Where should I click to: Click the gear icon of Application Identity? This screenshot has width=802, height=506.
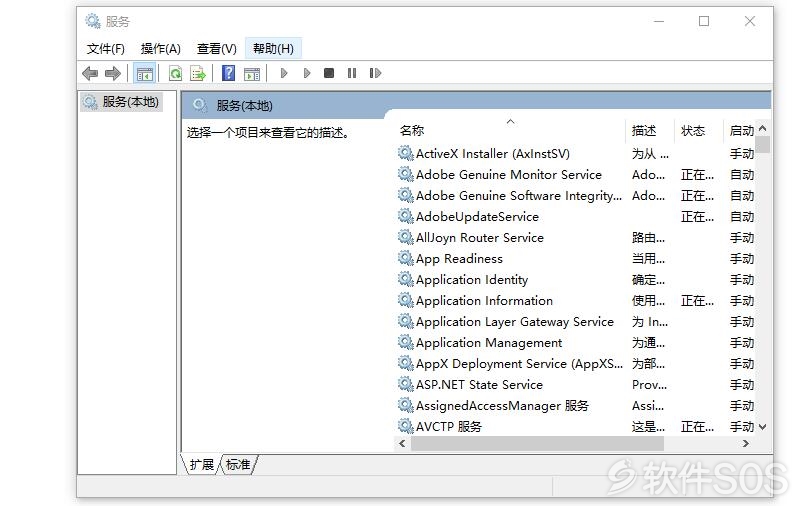coord(406,279)
